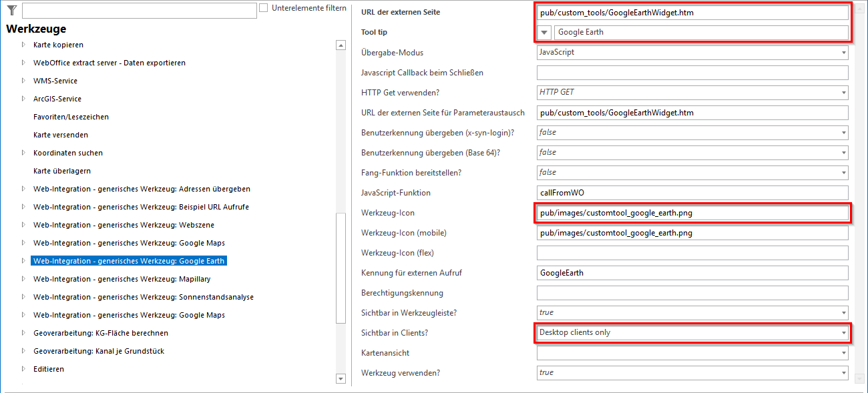Expand the WMS-Service tree item
Screen dimensions: 868x393
point(23,81)
